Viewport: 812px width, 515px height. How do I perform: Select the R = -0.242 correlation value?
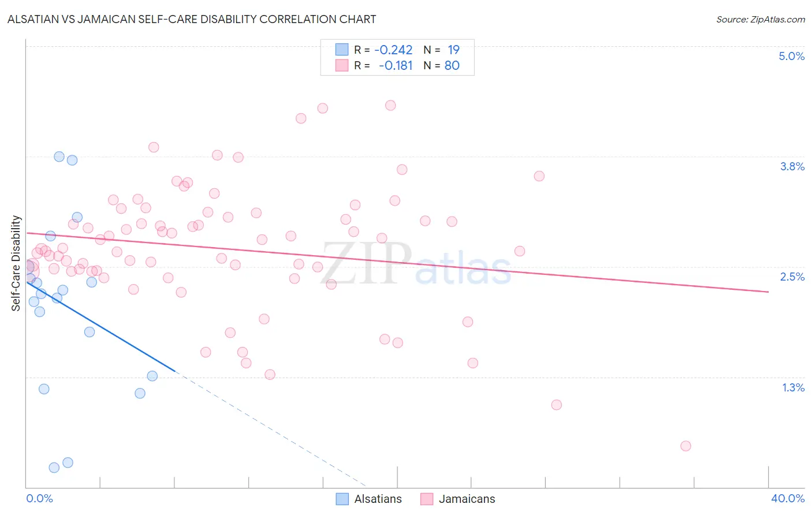pyautogui.click(x=383, y=50)
